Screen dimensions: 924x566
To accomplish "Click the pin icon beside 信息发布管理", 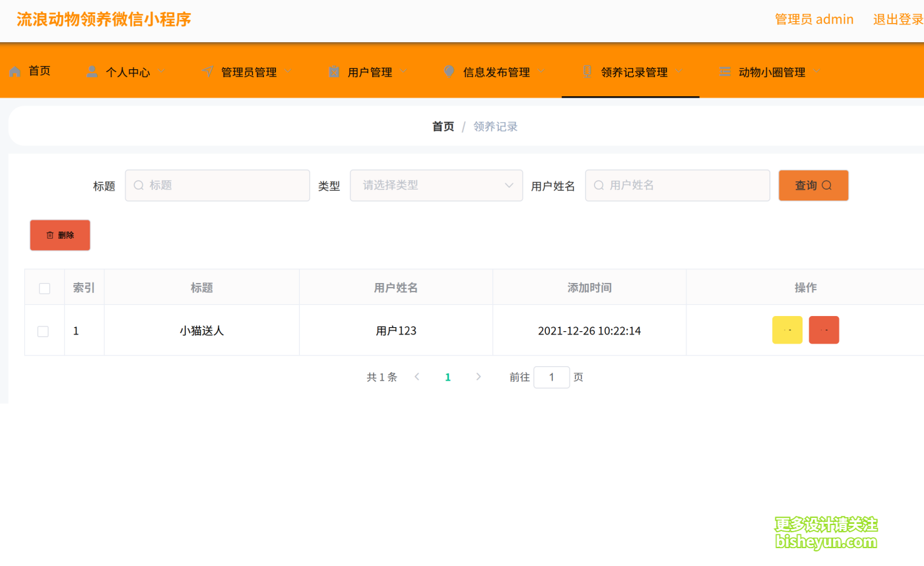I will 449,71.
